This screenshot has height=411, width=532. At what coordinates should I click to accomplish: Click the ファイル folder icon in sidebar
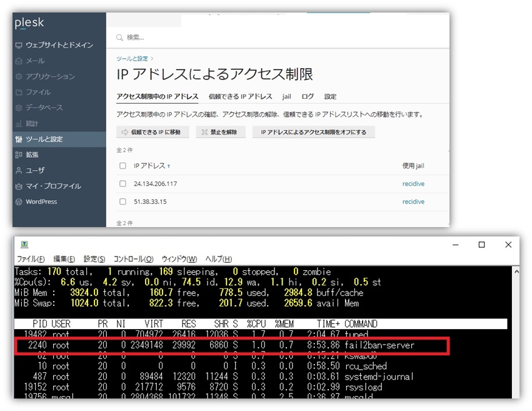tap(19, 92)
